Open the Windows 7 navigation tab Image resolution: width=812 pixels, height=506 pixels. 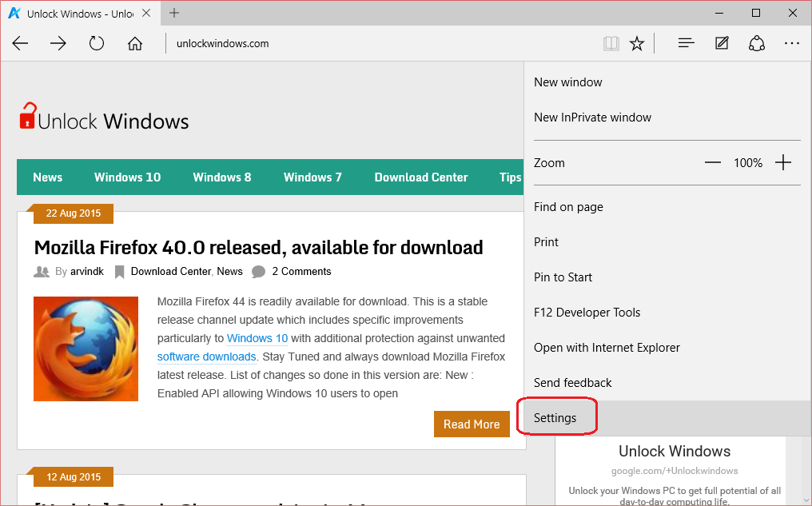point(312,177)
